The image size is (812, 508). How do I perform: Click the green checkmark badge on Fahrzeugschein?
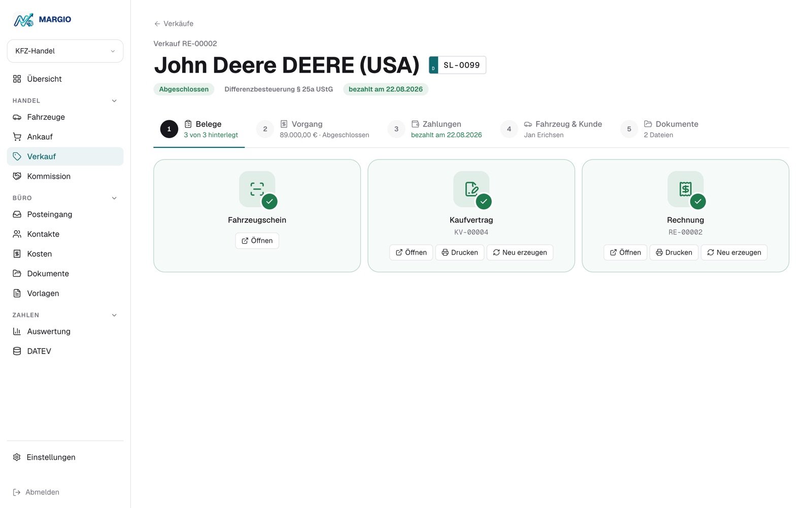click(x=269, y=202)
